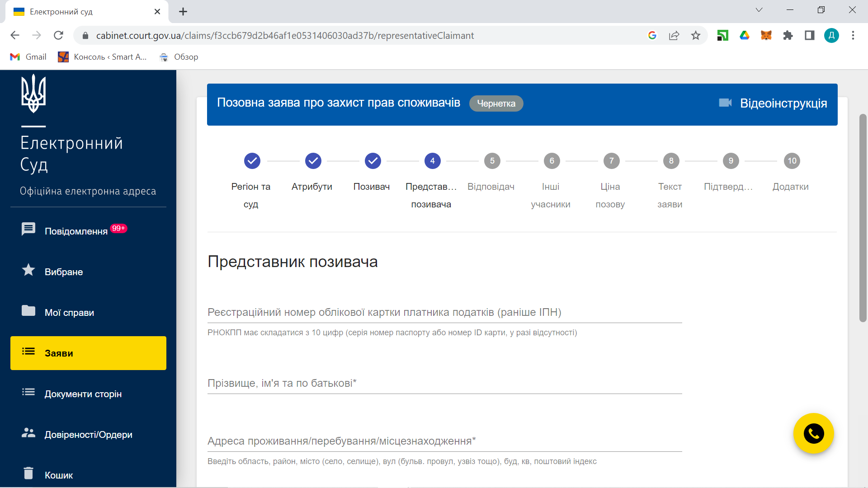Click the Google Drive extension icon
Screen dimensions: 868x488
point(744,35)
